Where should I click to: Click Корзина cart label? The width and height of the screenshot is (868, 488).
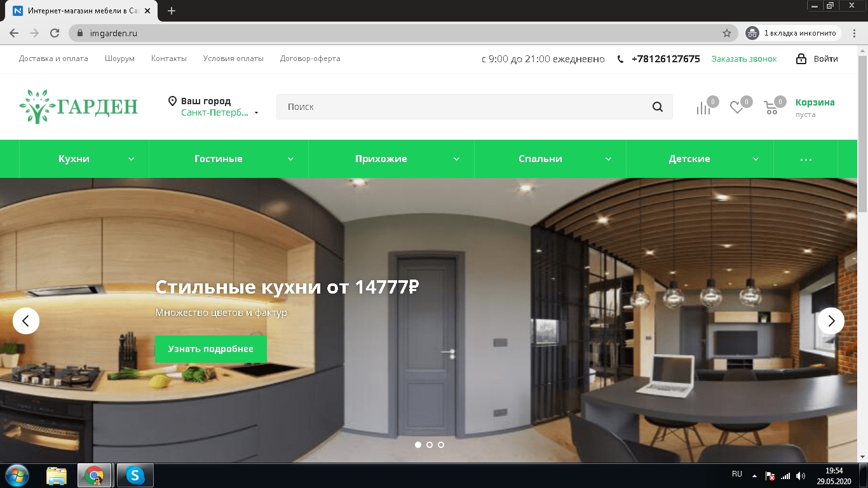(x=815, y=102)
